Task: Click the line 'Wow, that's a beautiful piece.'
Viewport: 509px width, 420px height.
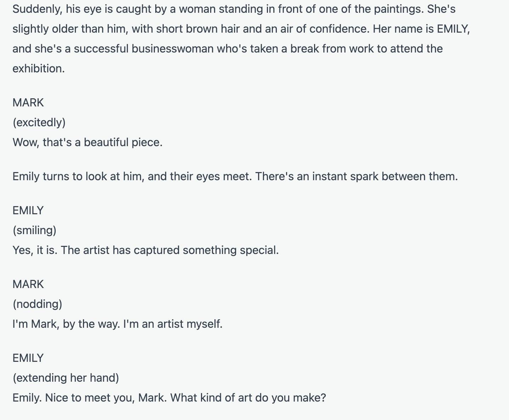Action: point(88,142)
